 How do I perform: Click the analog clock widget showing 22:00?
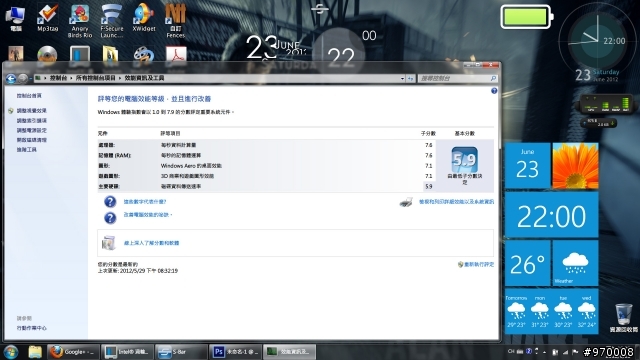point(597,41)
